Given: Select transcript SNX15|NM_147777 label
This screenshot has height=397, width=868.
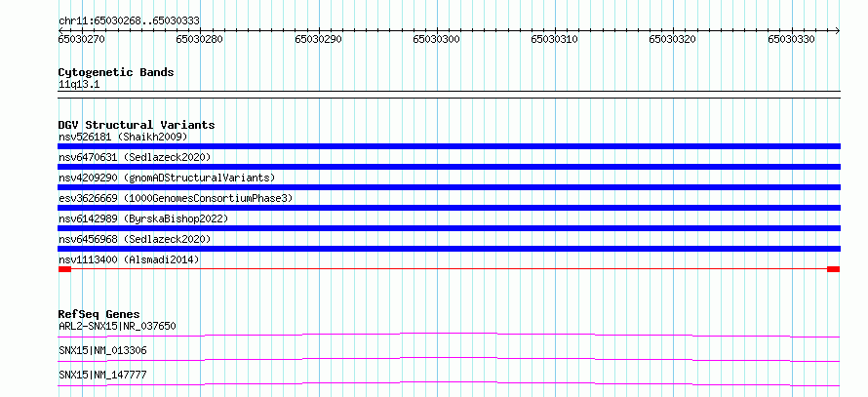Looking at the screenshot, I should pyautogui.click(x=102, y=376).
